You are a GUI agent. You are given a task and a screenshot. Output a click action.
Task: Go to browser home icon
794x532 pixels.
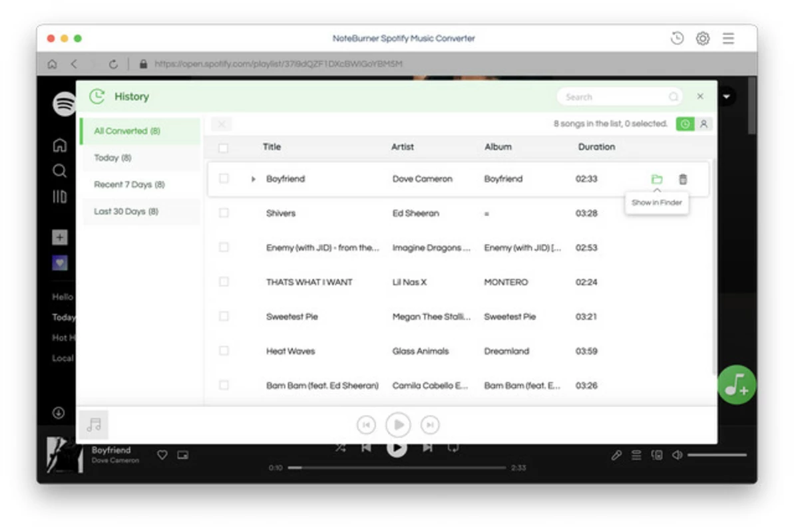tap(52, 64)
